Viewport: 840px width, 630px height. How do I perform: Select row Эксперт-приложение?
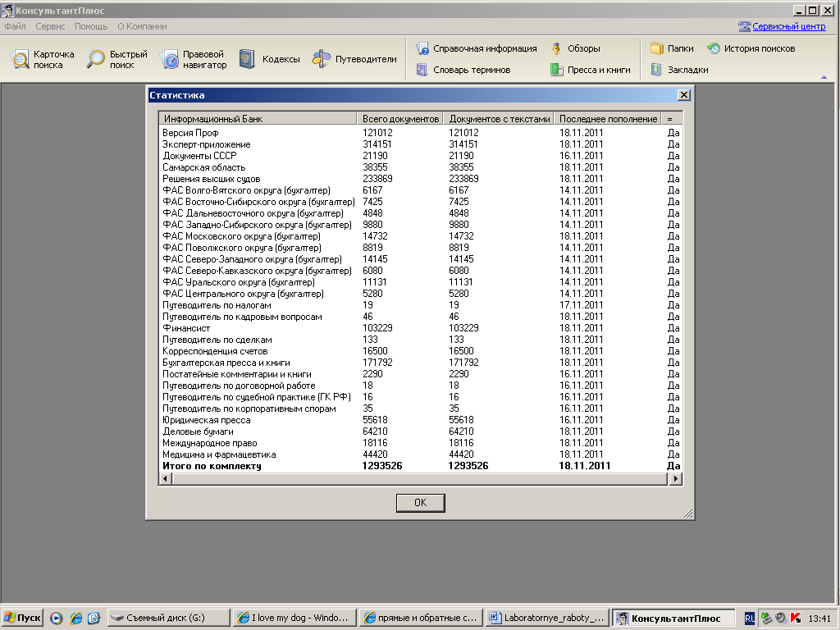(421, 144)
